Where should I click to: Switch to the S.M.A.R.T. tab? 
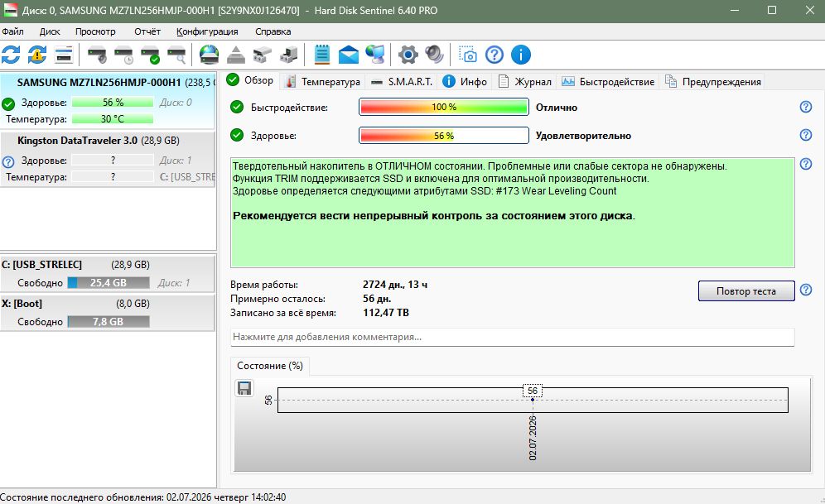click(x=402, y=81)
